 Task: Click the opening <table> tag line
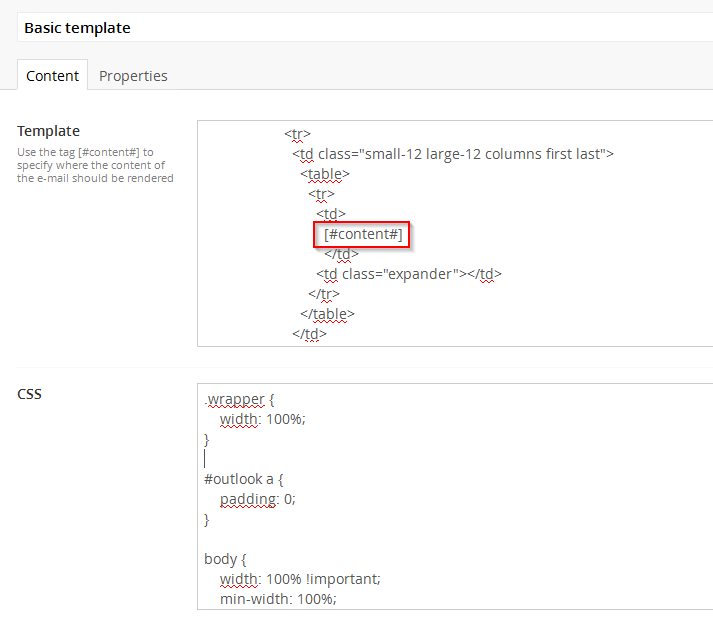pos(325,174)
